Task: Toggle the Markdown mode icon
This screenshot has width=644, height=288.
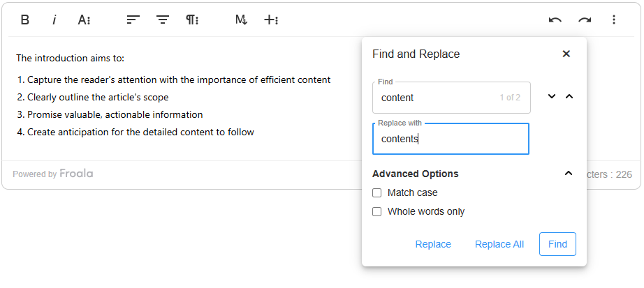Action: [x=241, y=20]
